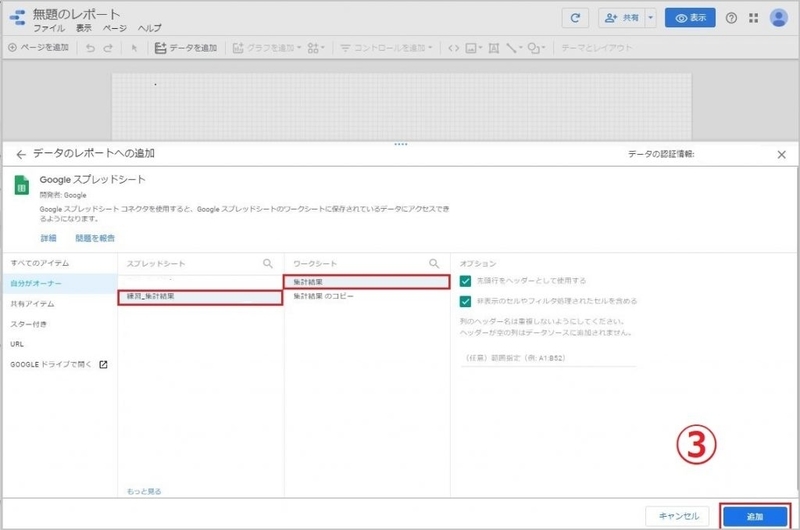Click GOOGLE ドライブで開く external link
Screen dimensions: 800x530
59,364
